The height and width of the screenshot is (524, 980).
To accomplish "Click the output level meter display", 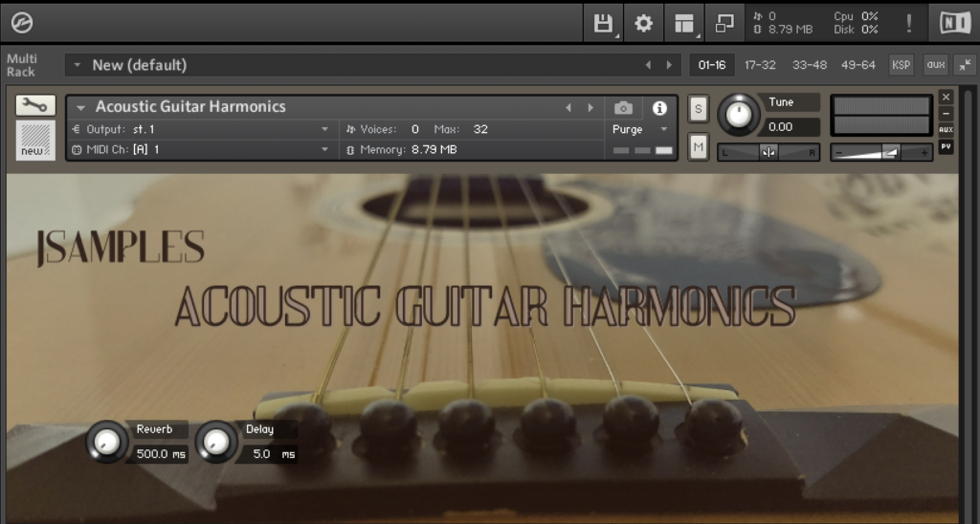I will (881, 115).
